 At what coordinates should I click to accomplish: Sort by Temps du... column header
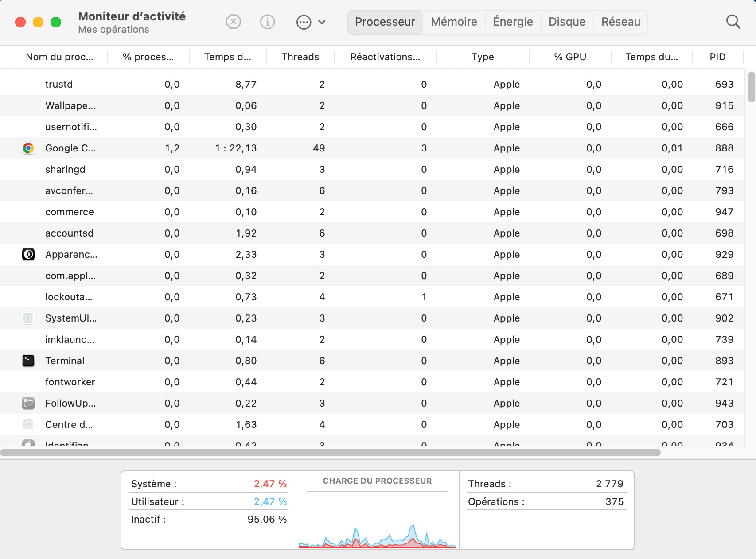(x=651, y=57)
